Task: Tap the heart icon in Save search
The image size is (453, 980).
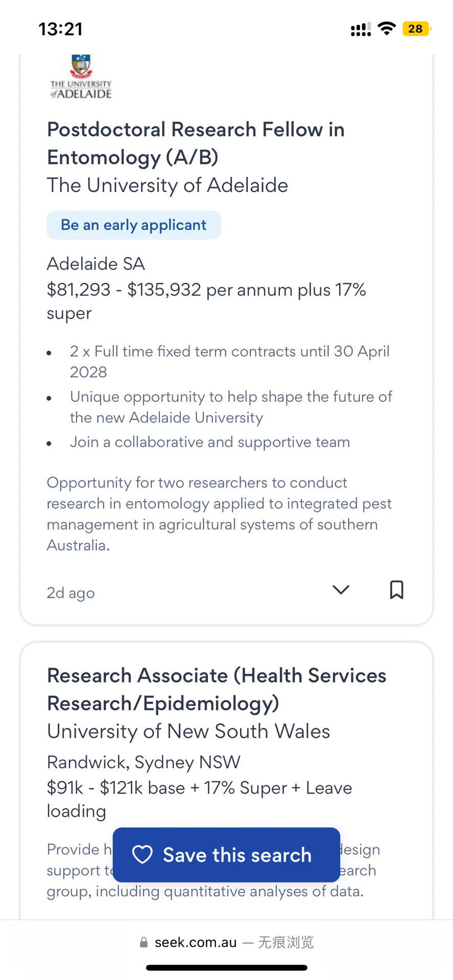Action: click(142, 854)
